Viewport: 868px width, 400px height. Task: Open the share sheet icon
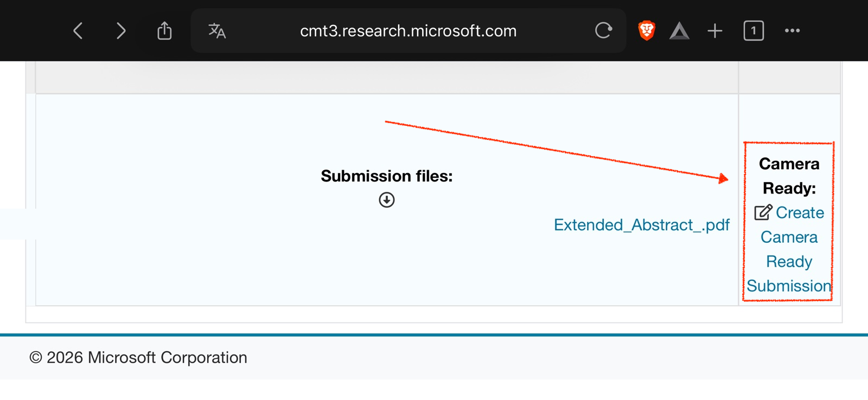pos(164,30)
